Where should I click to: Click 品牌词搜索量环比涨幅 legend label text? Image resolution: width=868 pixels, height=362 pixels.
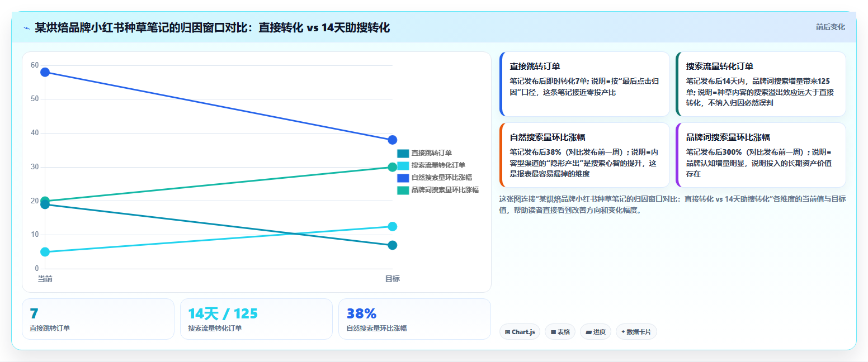click(x=445, y=190)
